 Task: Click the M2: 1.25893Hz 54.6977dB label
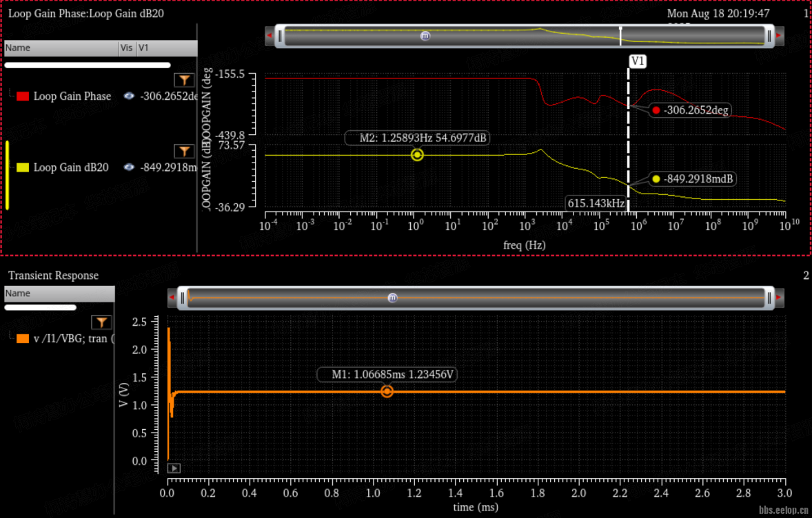(417, 138)
